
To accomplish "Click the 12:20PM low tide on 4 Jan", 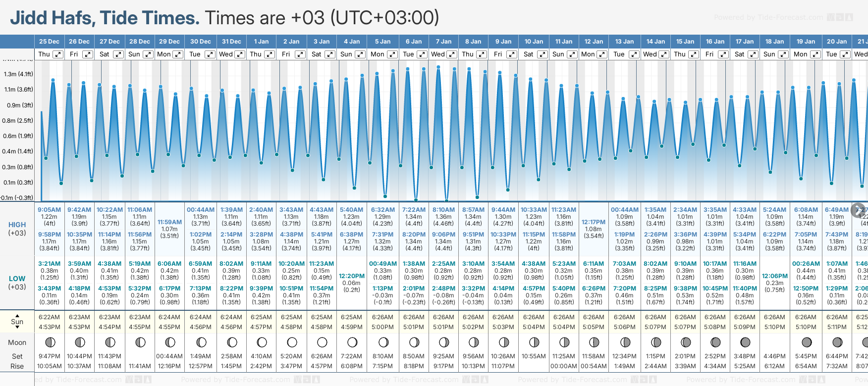I will 352,276.
